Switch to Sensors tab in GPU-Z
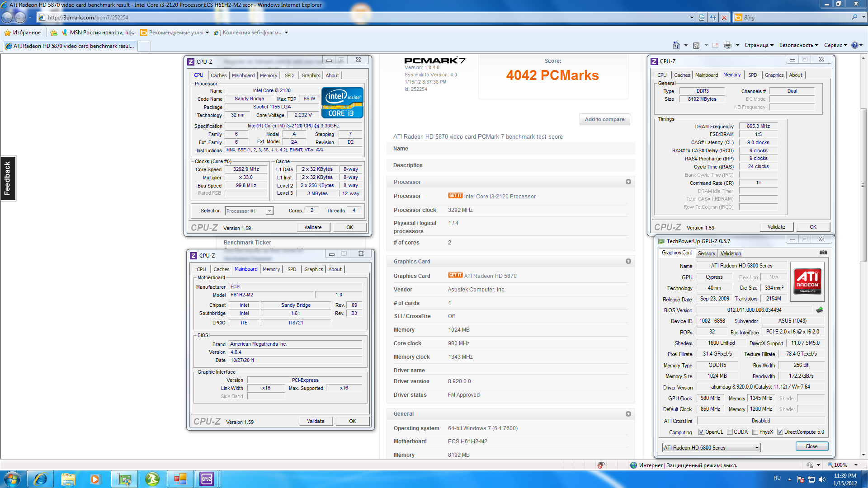Image resolution: width=868 pixels, height=488 pixels. point(706,253)
